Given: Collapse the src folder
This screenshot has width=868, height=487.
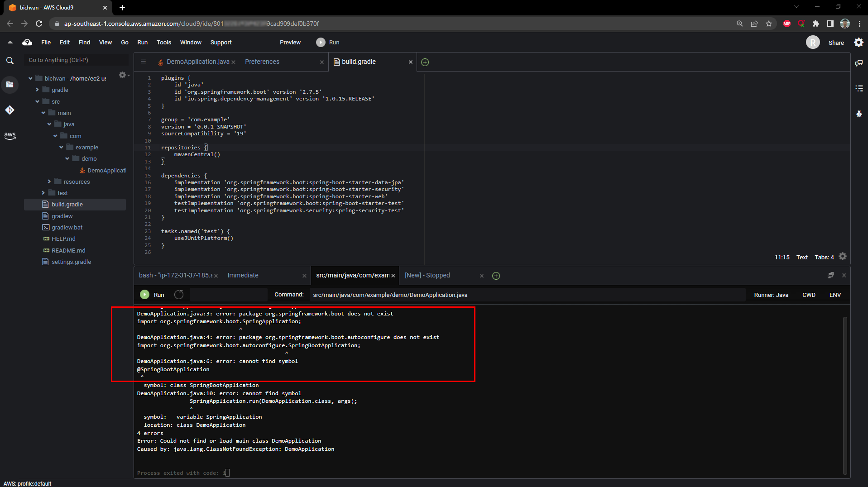Looking at the screenshot, I should (x=37, y=101).
